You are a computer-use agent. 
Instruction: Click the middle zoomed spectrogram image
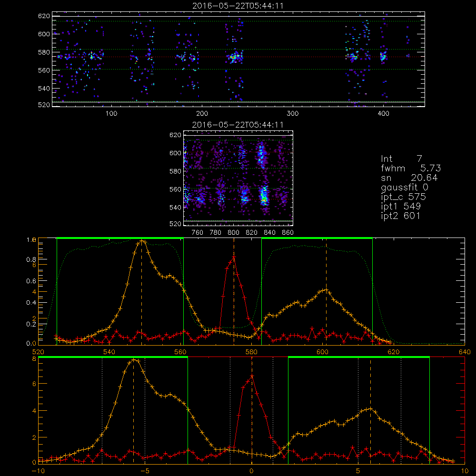pyautogui.click(x=238, y=178)
